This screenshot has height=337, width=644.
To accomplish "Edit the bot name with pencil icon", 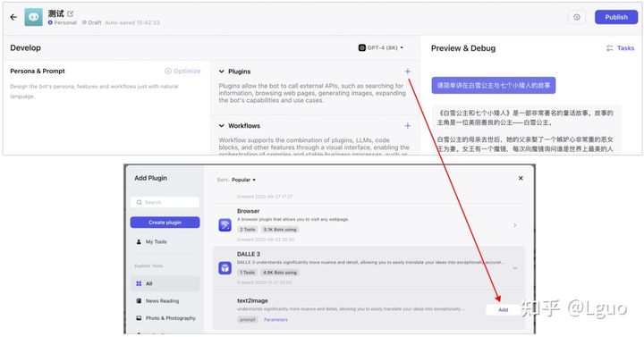I will (71, 13).
